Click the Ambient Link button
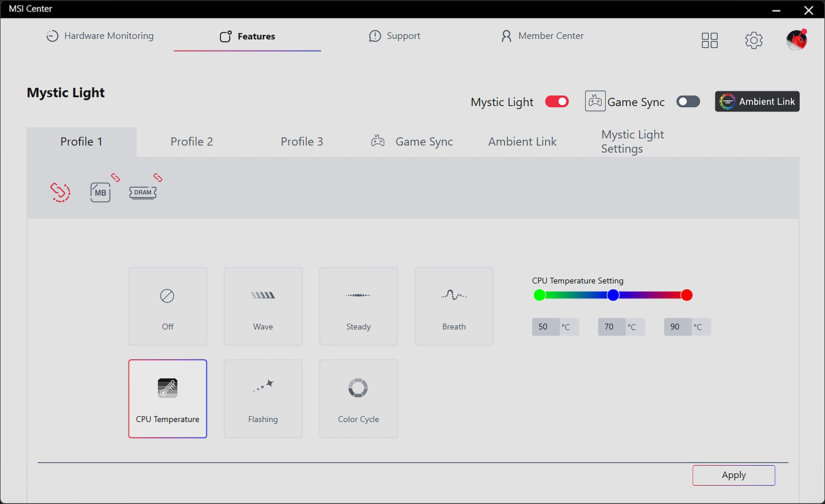Screen dimensions: 825x504 [x=757, y=102]
